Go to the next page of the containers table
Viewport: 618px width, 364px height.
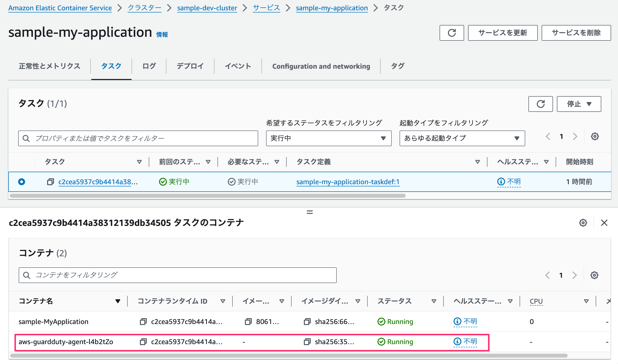point(574,275)
